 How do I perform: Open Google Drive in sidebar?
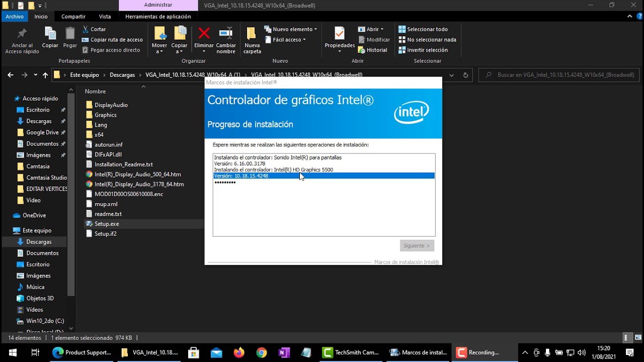click(x=42, y=132)
